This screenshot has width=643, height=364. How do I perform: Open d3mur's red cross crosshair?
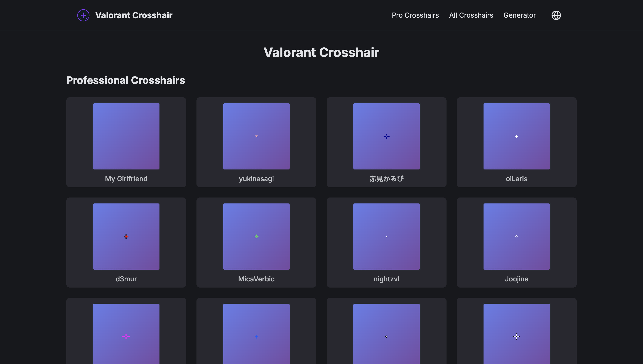pyautogui.click(x=126, y=236)
